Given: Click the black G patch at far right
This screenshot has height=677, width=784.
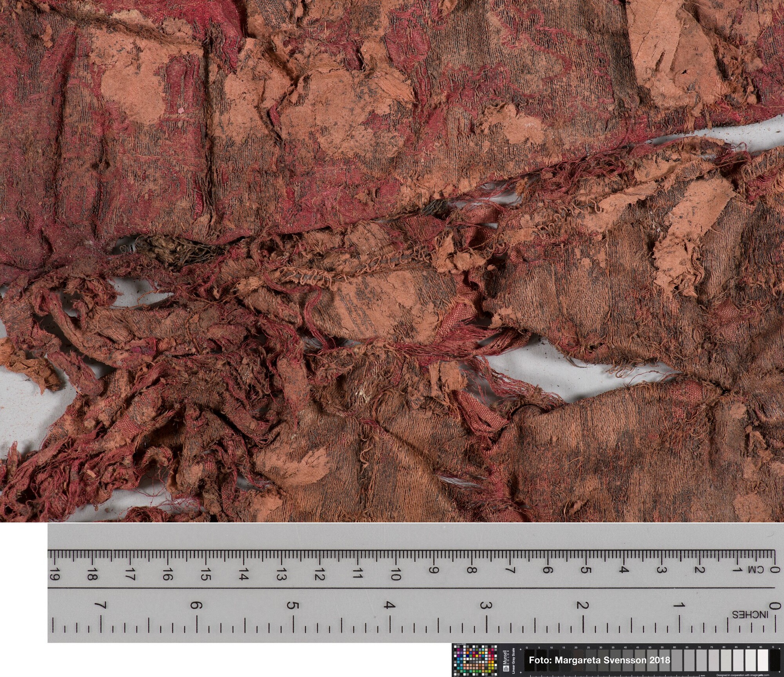Looking at the screenshot, I should 775,661.
